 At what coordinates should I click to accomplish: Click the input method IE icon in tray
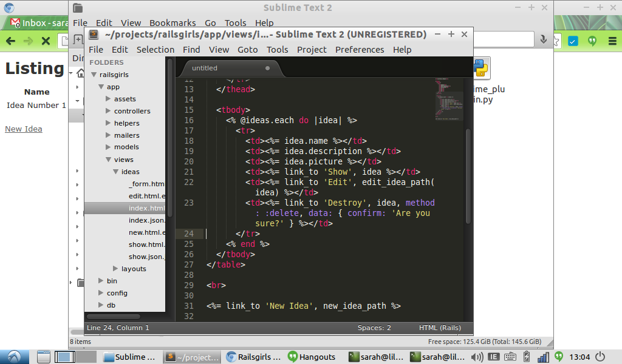coord(493,357)
